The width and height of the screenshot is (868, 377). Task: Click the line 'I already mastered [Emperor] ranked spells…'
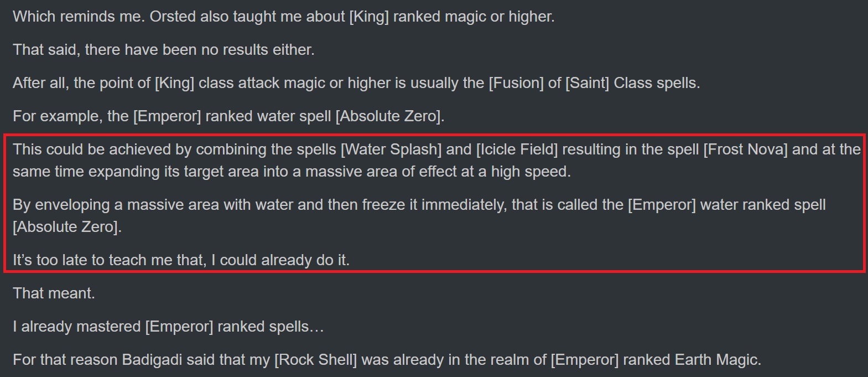point(168,327)
